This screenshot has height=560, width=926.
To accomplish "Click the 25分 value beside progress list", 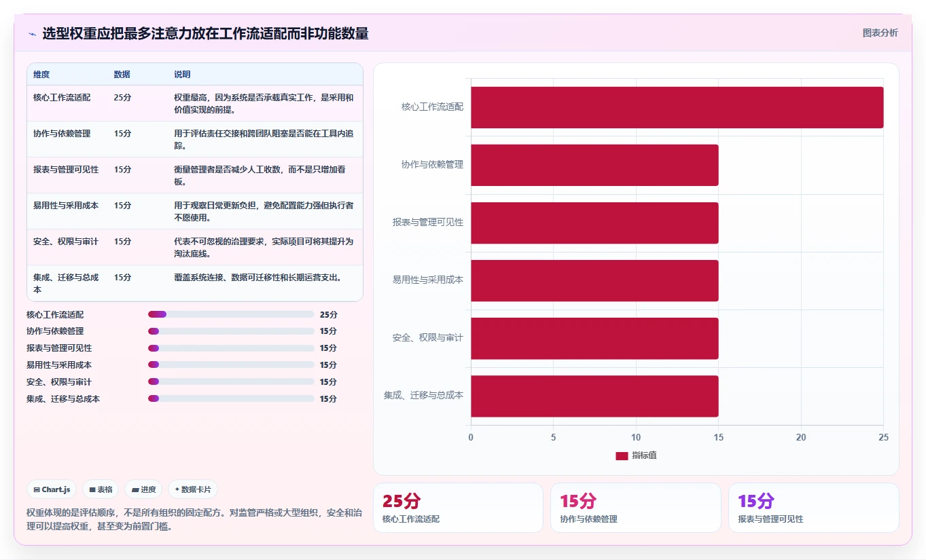I will point(328,315).
